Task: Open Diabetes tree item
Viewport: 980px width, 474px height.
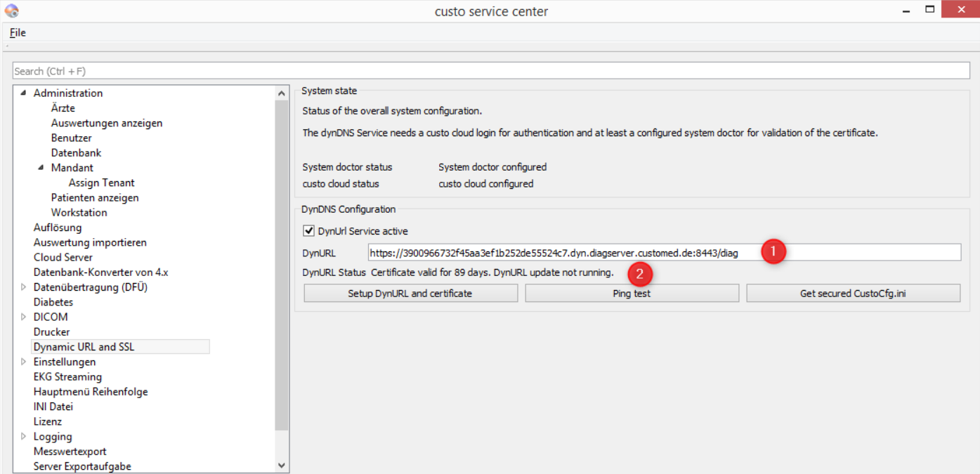Action: coord(53,302)
